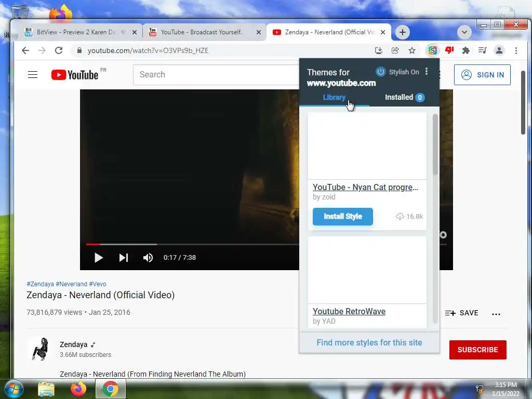Mute the BitView tab audio indicator
The image size is (532, 399).
pos(124,32)
